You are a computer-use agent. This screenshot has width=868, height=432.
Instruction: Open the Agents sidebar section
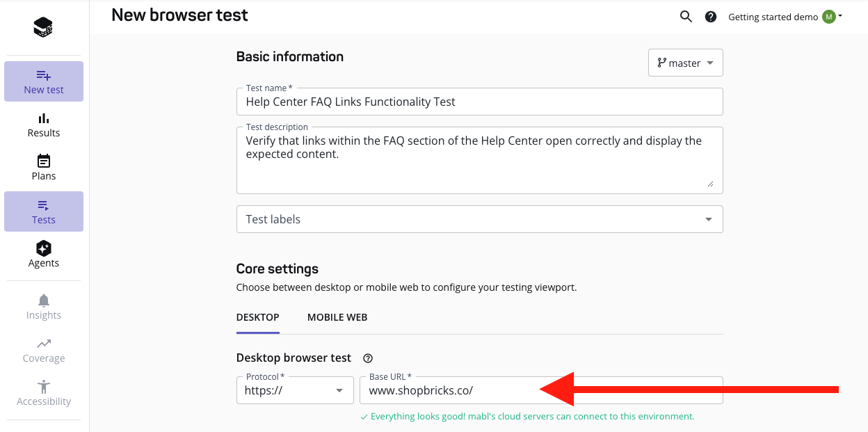coord(44,255)
